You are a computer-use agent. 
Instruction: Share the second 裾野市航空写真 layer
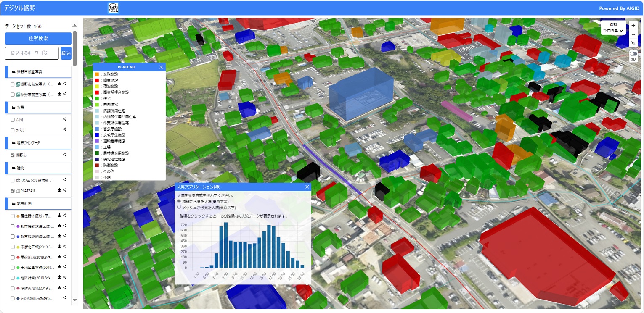[x=65, y=95]
